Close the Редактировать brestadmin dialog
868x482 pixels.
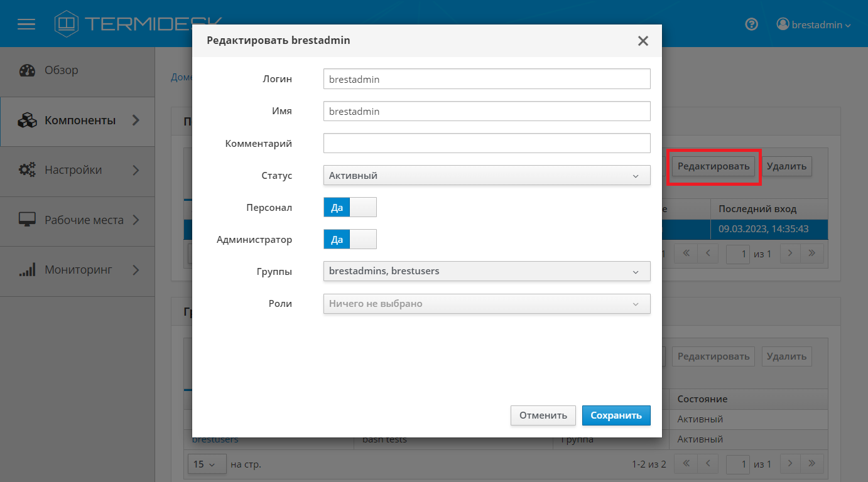[643, 41]
